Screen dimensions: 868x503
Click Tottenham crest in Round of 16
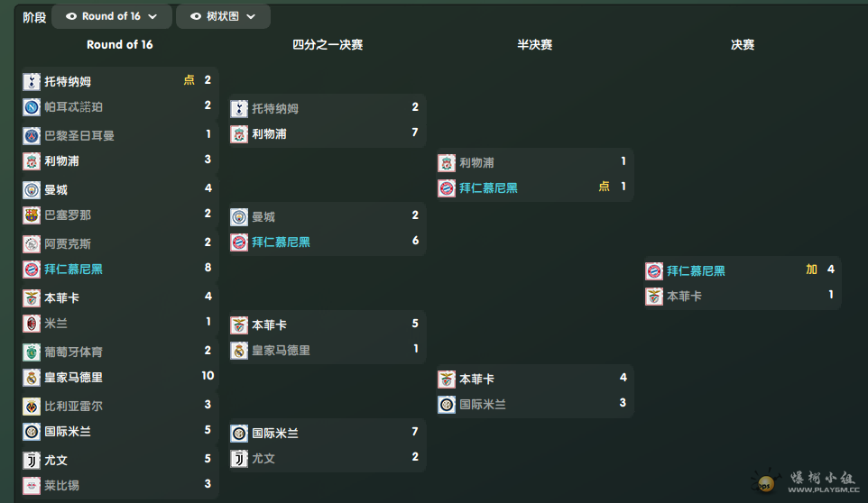click(x=32, y=82)
